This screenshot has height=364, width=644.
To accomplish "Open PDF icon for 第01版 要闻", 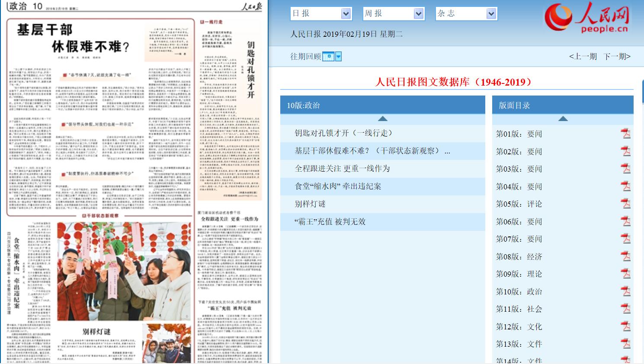I will [625, 134].
